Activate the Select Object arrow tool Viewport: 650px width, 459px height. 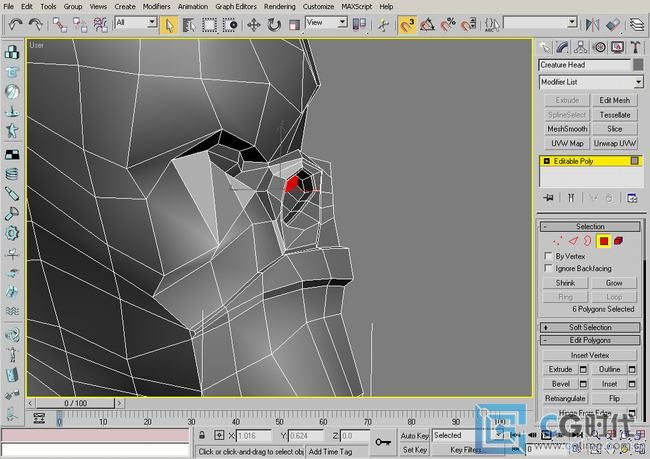pos(169,25)
